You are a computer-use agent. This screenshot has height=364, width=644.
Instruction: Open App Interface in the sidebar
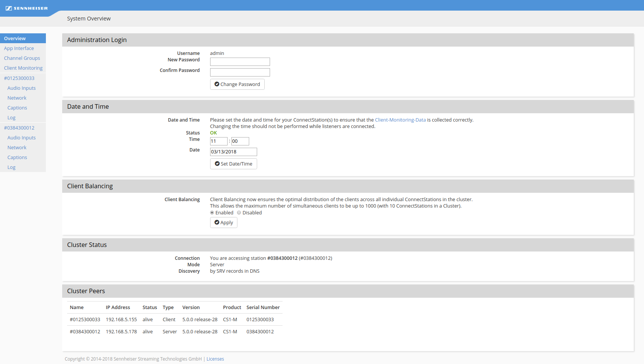[19, 48]
